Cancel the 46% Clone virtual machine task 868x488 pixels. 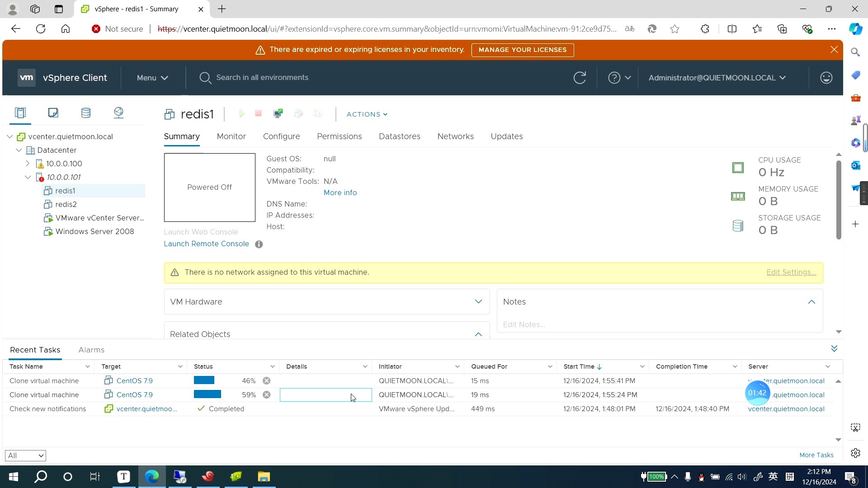tap(267, 381)
